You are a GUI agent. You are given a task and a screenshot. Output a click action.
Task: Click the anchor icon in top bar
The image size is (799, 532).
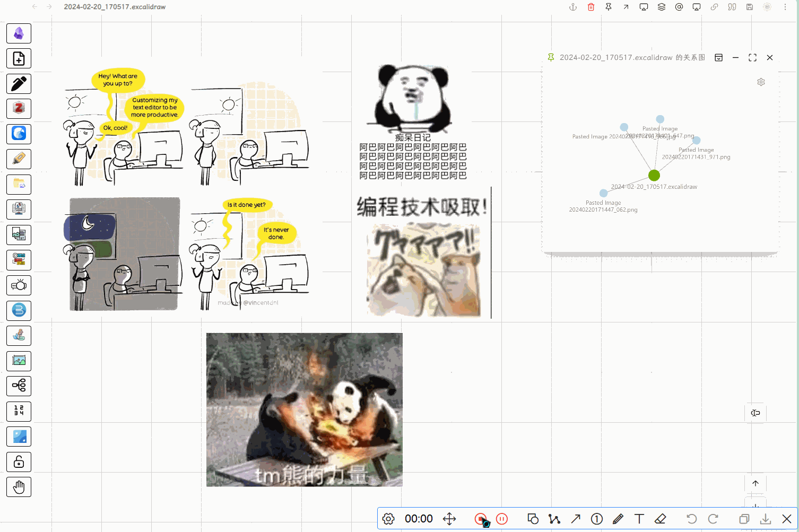[573, 7]
